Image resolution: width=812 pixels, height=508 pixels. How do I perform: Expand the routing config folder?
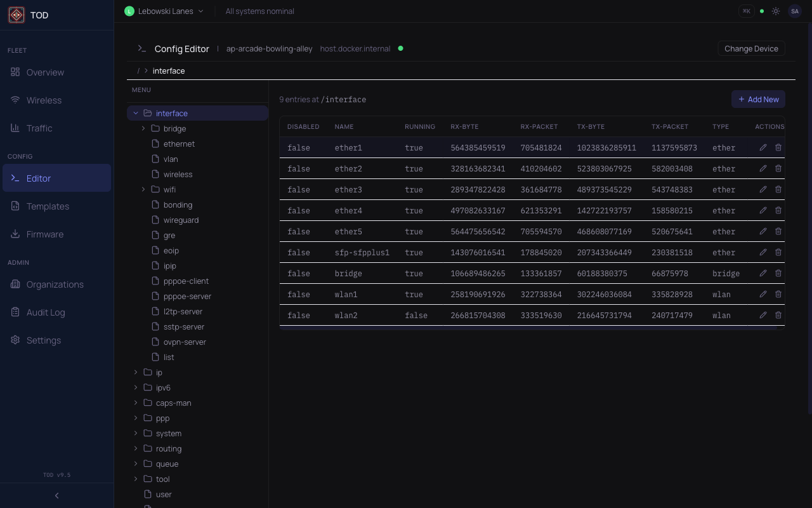135,448
